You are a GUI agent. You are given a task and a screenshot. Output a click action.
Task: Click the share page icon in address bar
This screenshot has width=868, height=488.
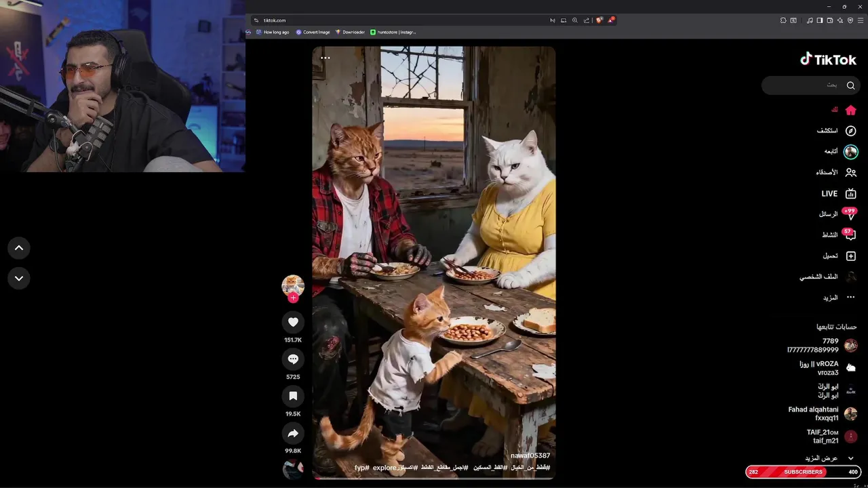point(587,20)
